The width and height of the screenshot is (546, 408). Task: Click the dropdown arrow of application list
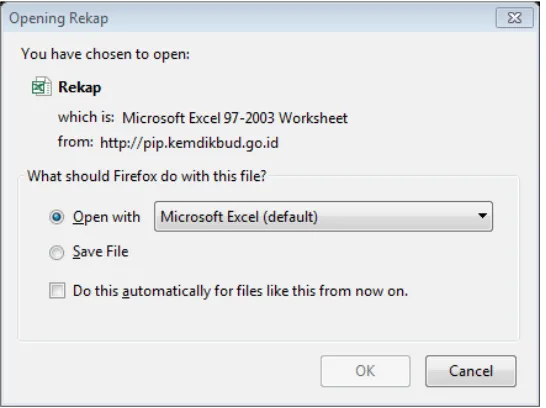[x=482, y=216]
